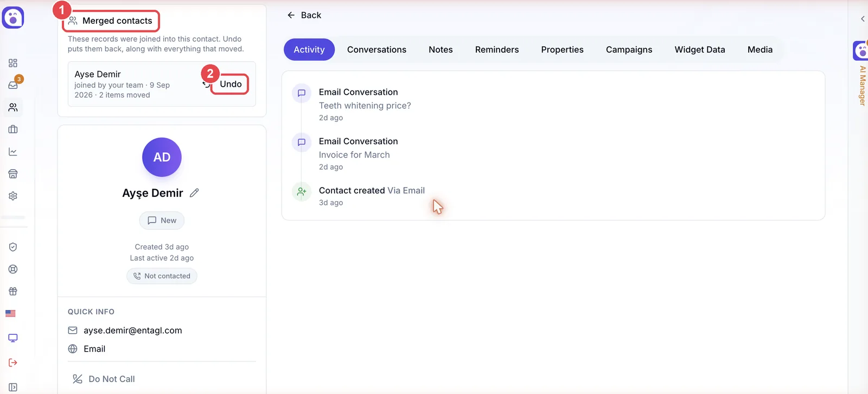Click the monitor screen icon in sidebar
This screenshot has height=394, width=868.
(x=13, y=338)
